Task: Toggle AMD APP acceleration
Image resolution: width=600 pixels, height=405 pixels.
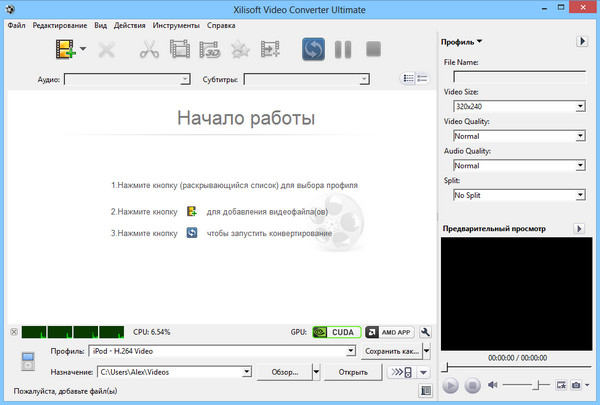Action: 389,332
